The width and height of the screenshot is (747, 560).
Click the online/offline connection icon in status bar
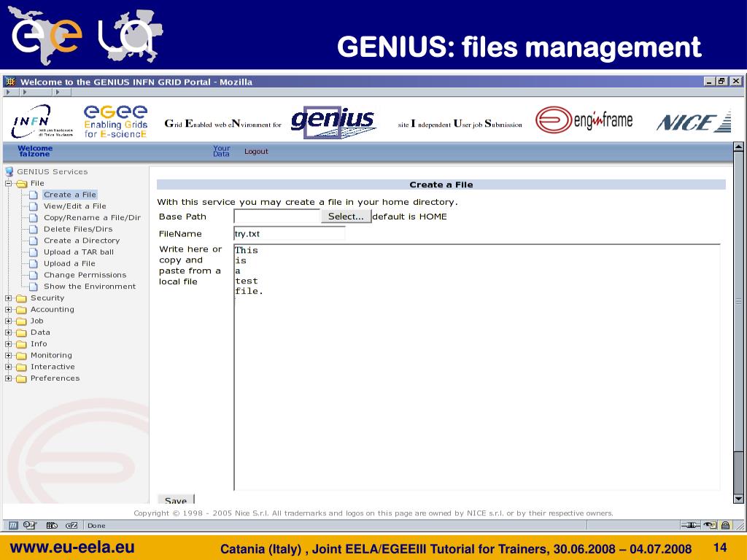pyautogui.click(x=690, y=525)
